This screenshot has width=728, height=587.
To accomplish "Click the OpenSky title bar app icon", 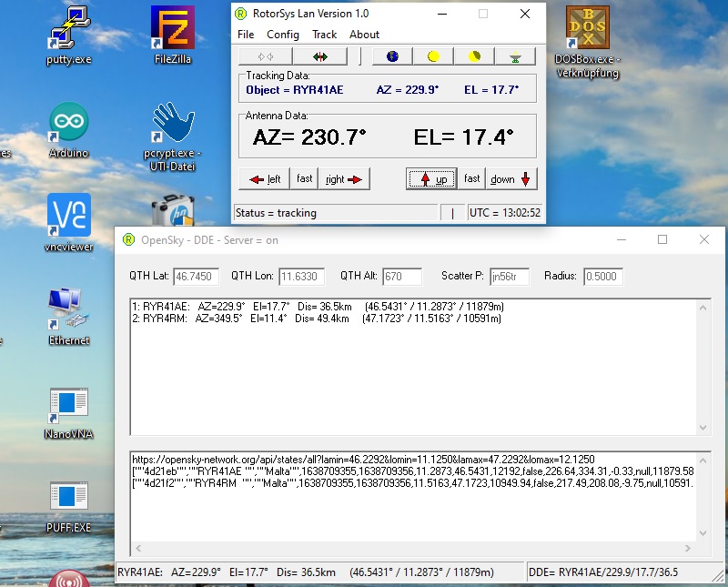I will point(128,239).
